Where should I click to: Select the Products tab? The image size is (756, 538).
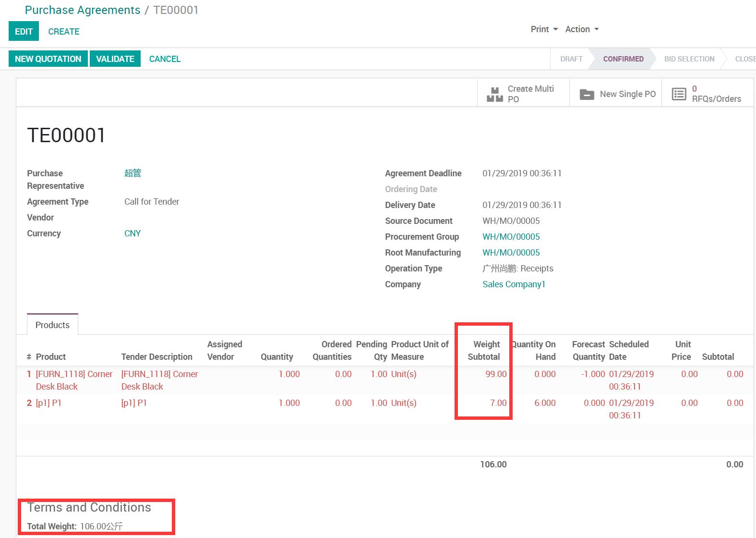(x=52, y=325)
